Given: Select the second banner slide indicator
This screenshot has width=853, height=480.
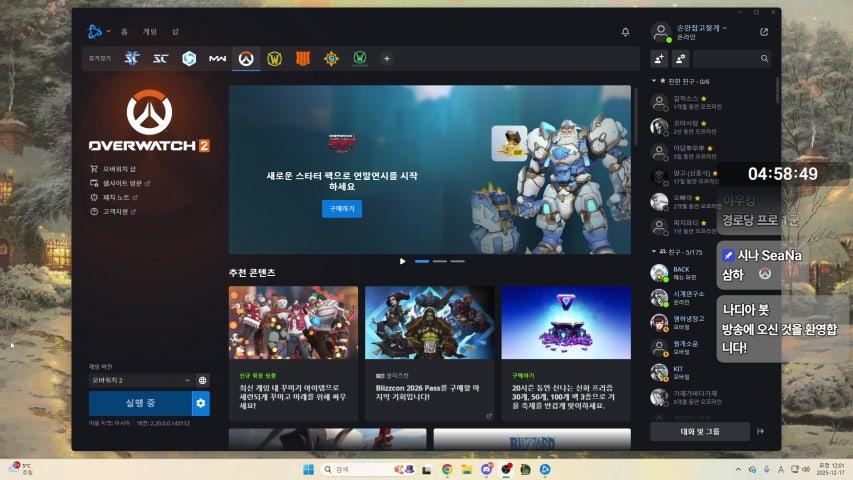Looking at the screenshot, I should [x=439, y=261].
